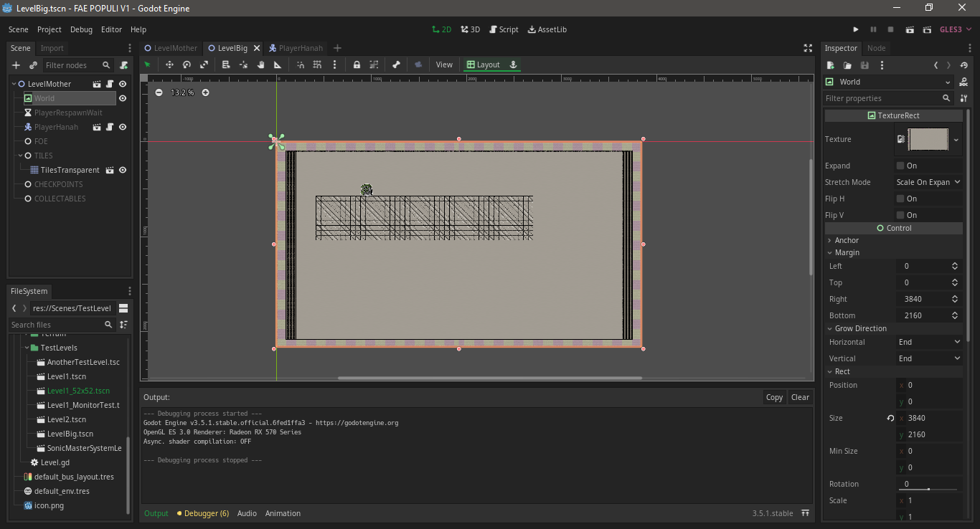
Task: Lock the selected node with the padlock
Action: [357, 65]
